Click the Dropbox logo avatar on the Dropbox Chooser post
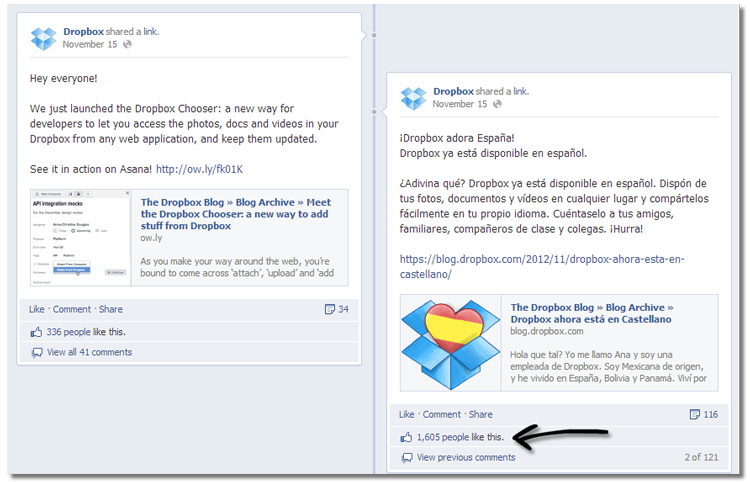 pyautogui.click(x=44, y=38)
